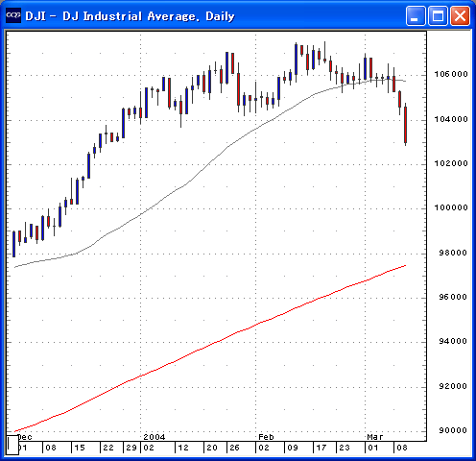Click the date label 20 on time axis
Viewport: 476px width, 461px height.
212,448
